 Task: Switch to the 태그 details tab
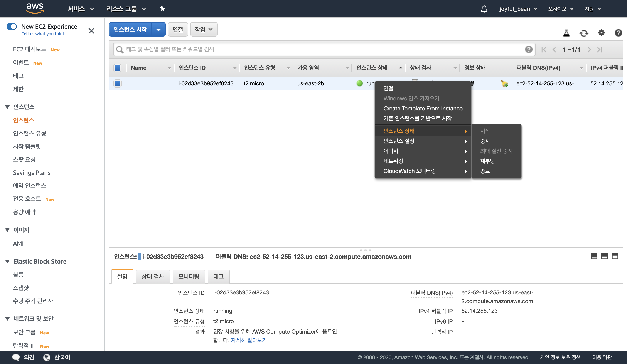coord(218,276)
